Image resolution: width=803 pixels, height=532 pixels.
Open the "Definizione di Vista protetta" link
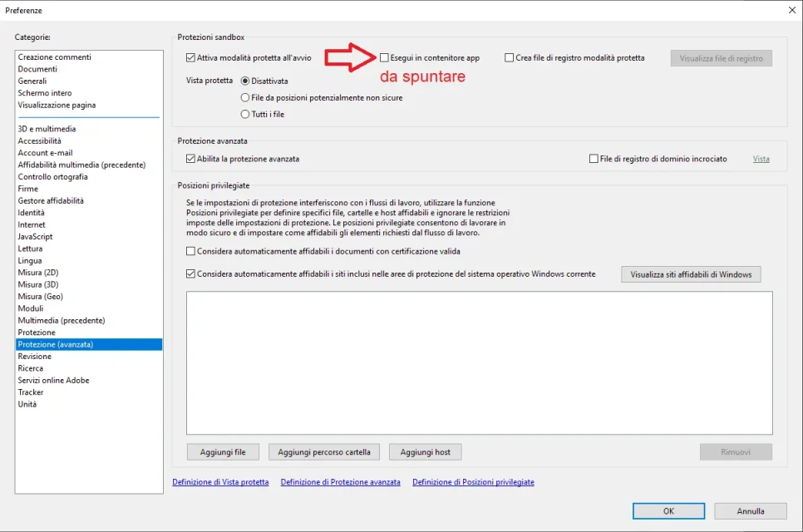click(x=221, y=482)
